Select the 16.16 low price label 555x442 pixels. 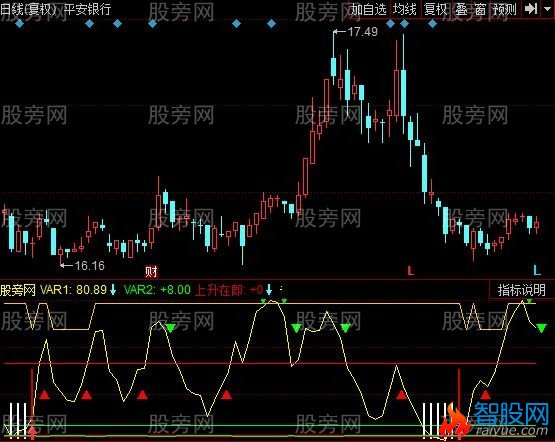click(x=90, y=265)
